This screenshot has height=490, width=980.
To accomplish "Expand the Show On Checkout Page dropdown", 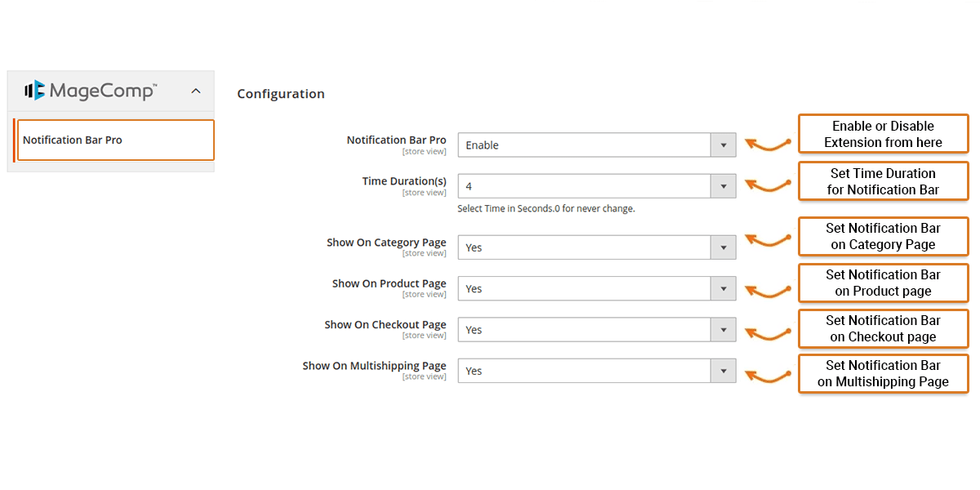I will (x=596, y=330).
